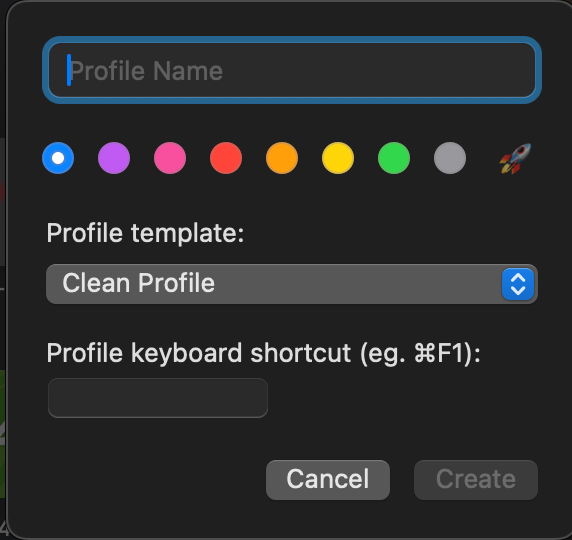Pick the pink profile color
Viewport: 572px width, 540px height.
[x=170, y=158]
